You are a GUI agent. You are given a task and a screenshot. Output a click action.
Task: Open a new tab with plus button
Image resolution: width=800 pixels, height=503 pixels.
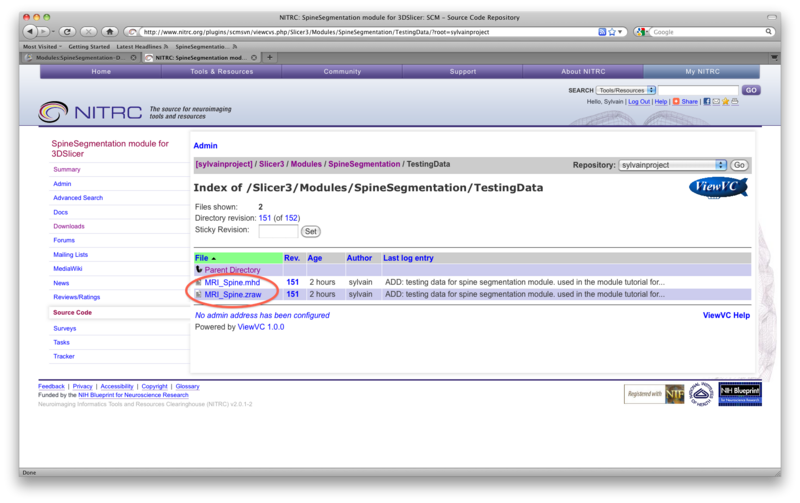pyautogui.click(x=269, y=57)
